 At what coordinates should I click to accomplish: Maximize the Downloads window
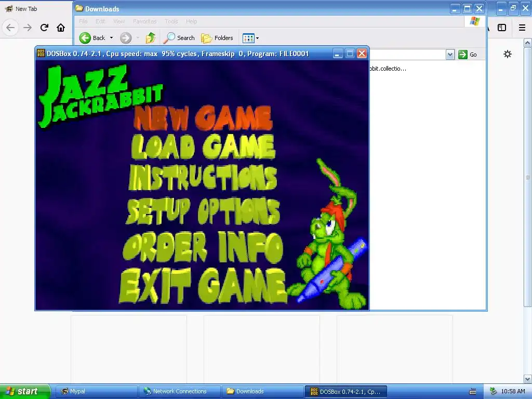coord(467,9)
